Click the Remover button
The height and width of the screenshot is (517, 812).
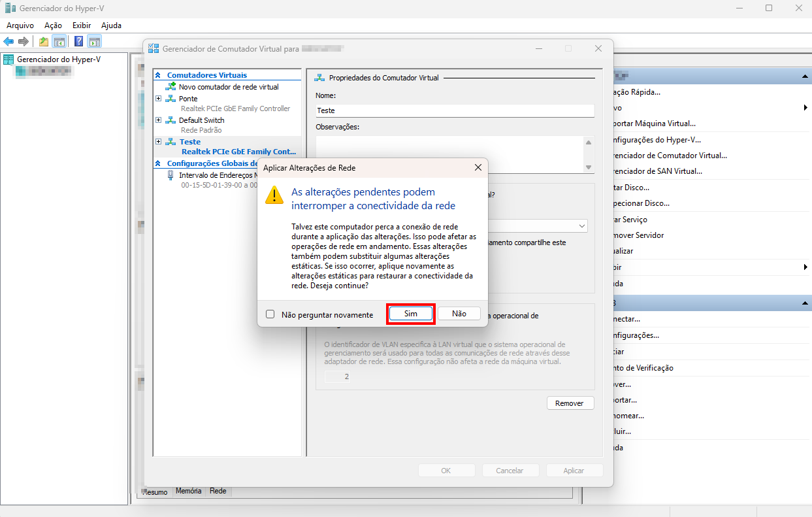(570, 403)
